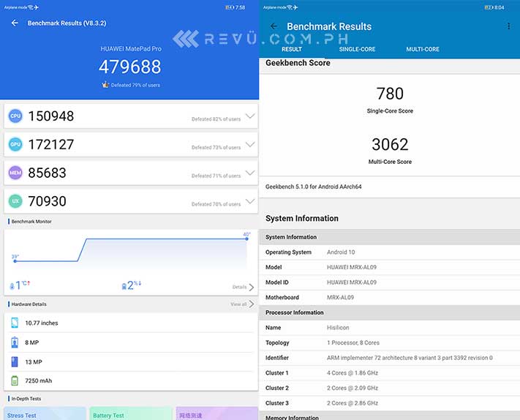Image resolution: width=520 pixels, height=420 pixels.
Task: Switch to the MULTI-CORE tab
Action: click(423, 49)
